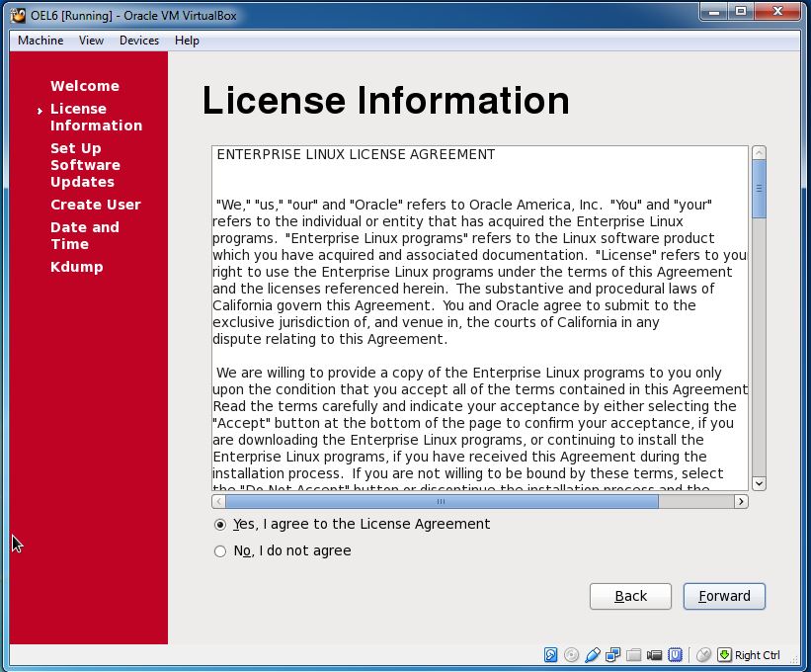Select Yes, I agree to the License Agreement

click(352, 524)
